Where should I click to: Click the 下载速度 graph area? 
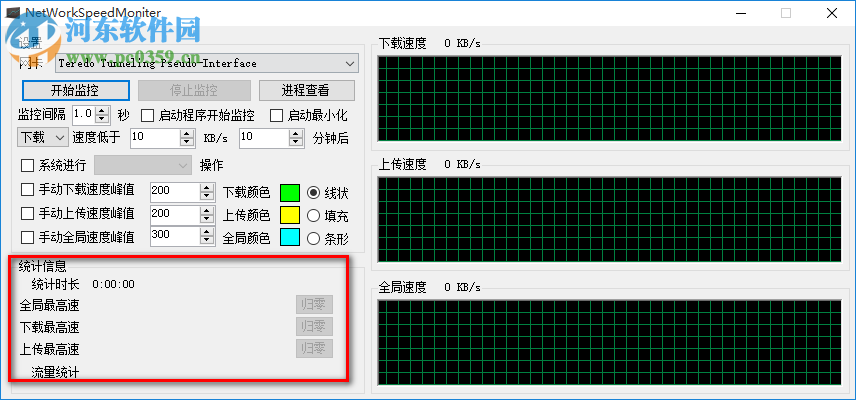point(609,98)
